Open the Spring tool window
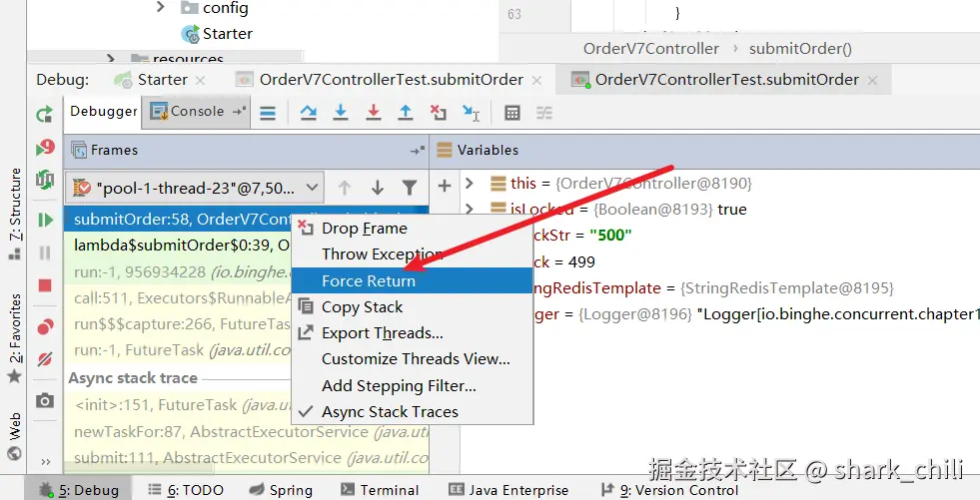This screenshot has width=980, height=500. 281,490
